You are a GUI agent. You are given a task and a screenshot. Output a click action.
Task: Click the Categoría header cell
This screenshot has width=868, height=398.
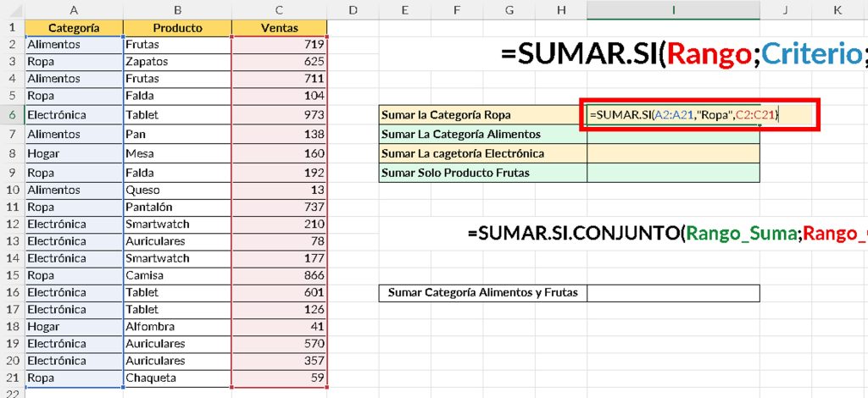74,27
